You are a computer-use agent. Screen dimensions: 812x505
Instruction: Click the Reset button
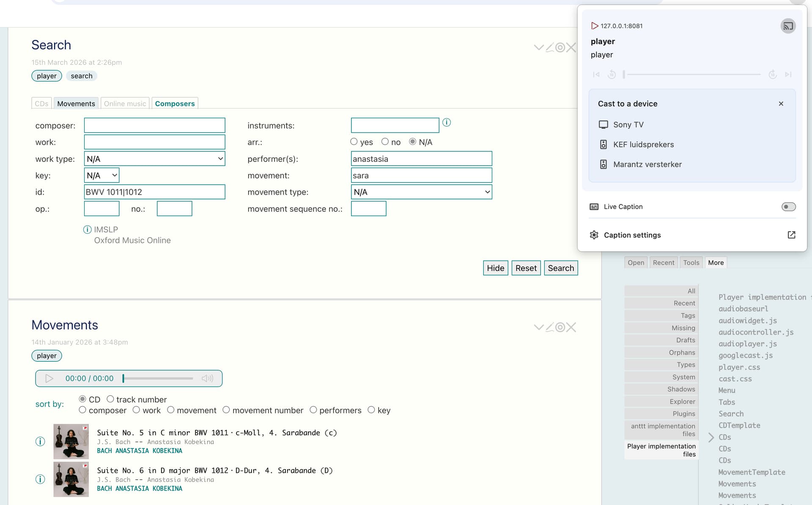[526, 268]
